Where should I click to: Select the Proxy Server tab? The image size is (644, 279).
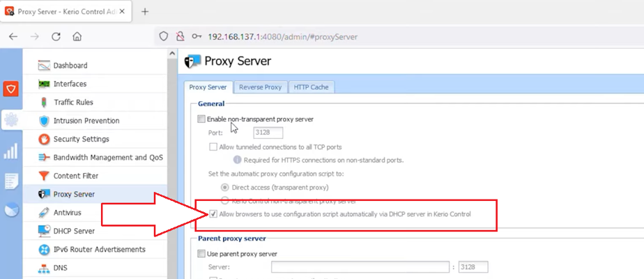208,87
